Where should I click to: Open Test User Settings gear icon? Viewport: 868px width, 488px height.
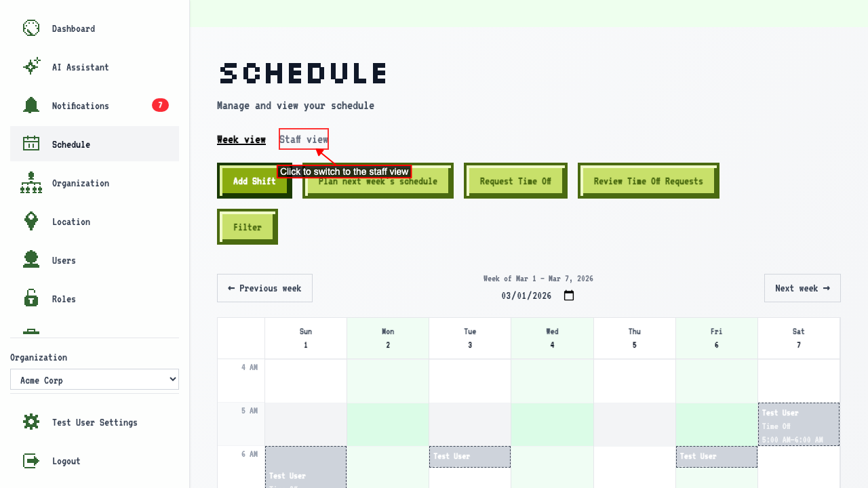coord(31,422)
